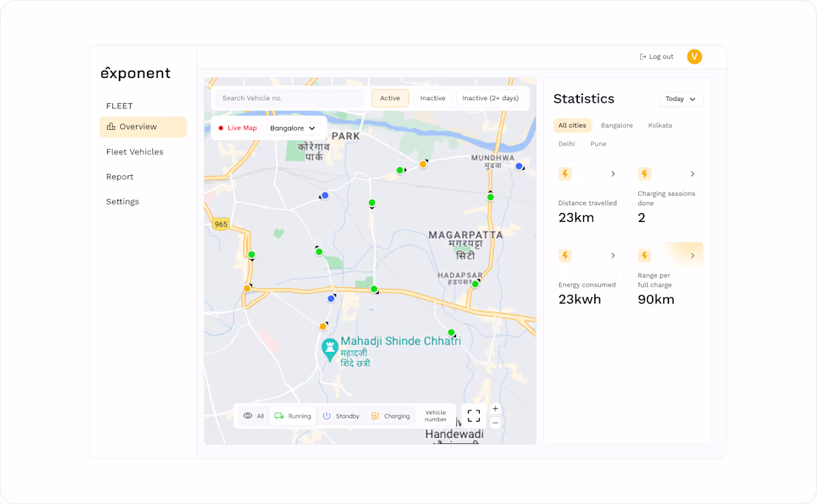The width and height of the screenshot is (817, 504).
Task: Toggle the Active vehicles filter
Action: pyautogui.click(x=389, y=97)
